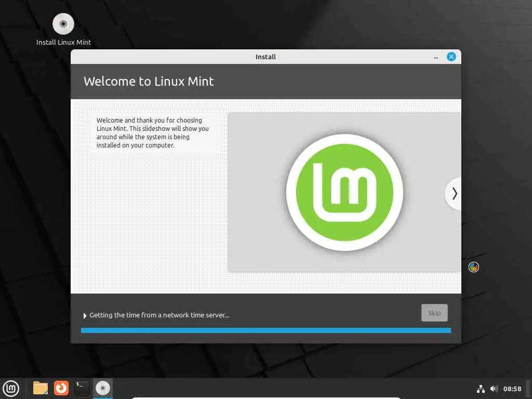Click the 'Welcome to Linux Mint' heading
This screenshot has height=399, width=532.
click(x=149, y=82)
